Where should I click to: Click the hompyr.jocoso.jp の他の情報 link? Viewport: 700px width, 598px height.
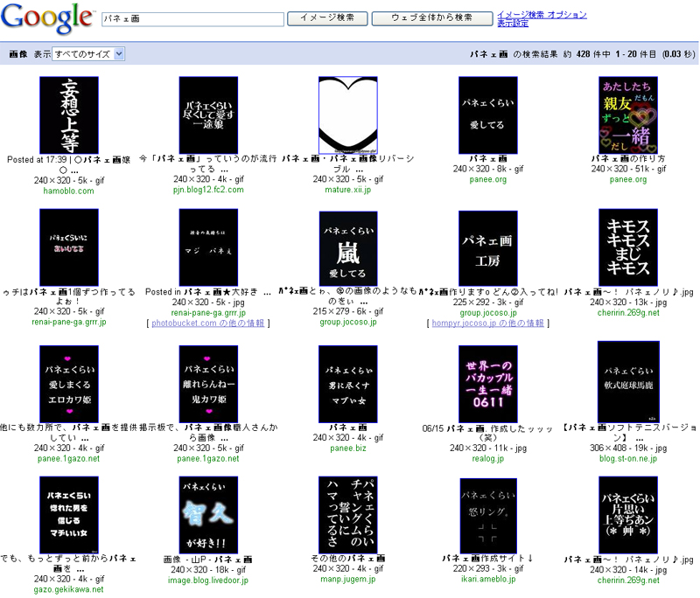(x=486, y=323)
